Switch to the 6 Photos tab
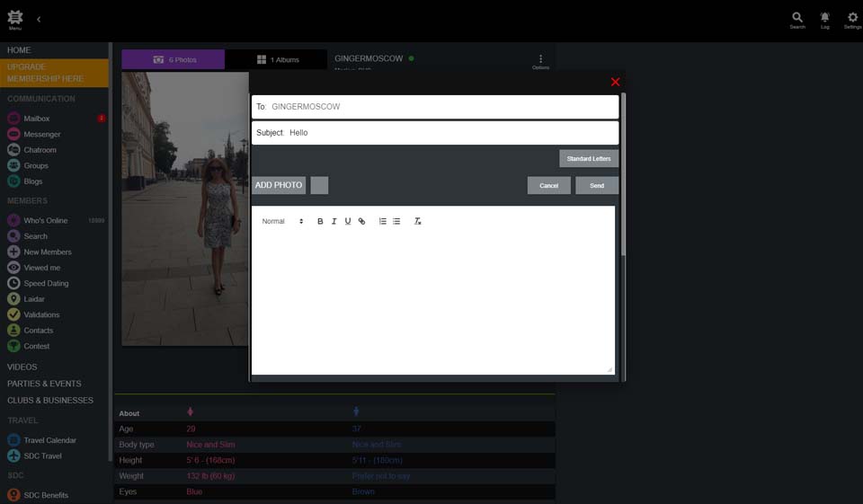The width and height of the screenshot is (863, 504). click(173, 59)
